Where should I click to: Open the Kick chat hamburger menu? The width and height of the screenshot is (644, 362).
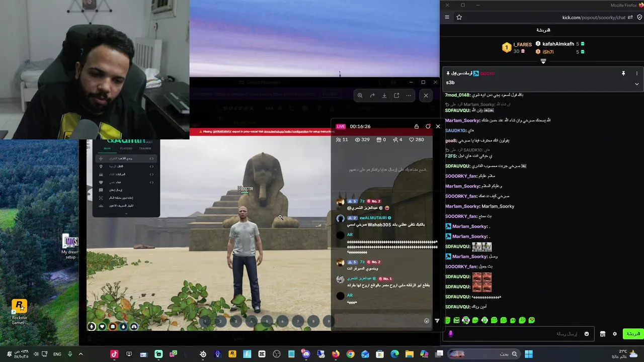[447, 17]
